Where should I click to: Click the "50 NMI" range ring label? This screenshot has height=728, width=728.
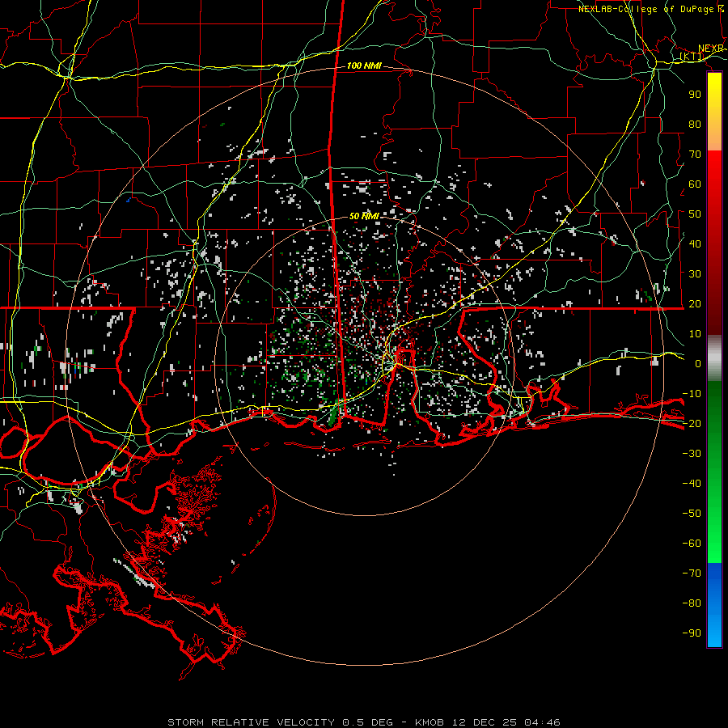tap(364, 216)
